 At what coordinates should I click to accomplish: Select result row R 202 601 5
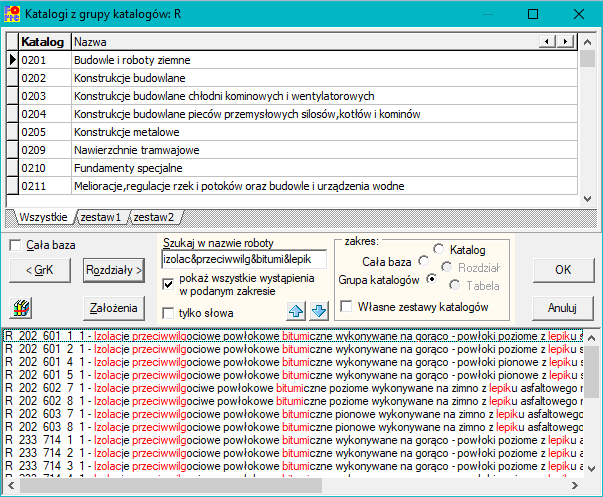[293, 375]
